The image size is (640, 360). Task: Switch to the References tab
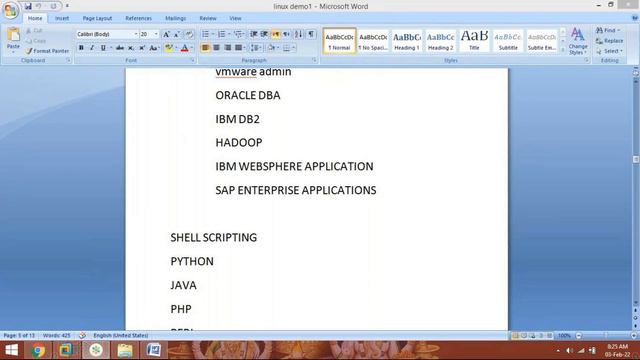(138, 18)
